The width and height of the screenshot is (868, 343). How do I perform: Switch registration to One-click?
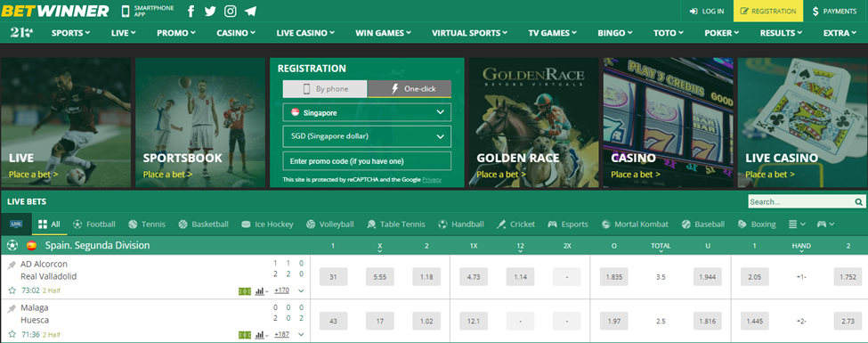[410, 89]
